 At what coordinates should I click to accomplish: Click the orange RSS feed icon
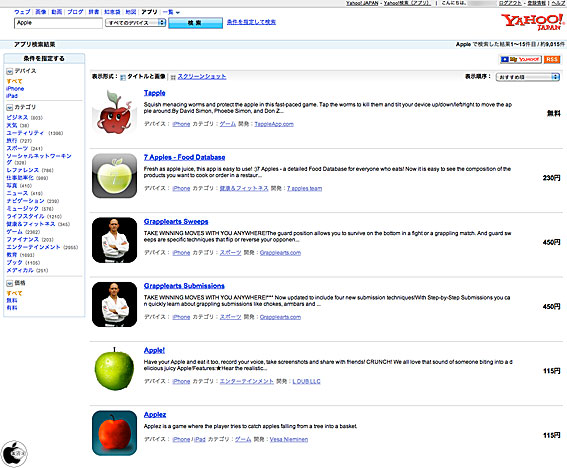click(x=552, y=59)
